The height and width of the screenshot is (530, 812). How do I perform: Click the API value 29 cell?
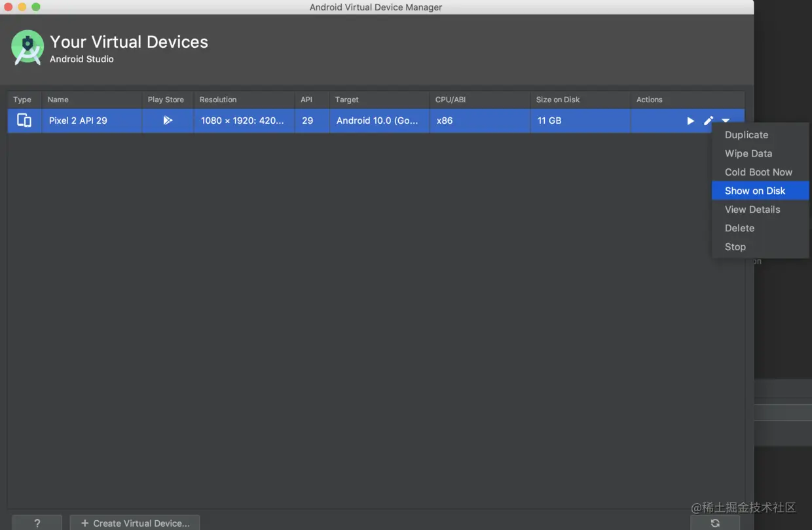pyautogui.click(x=312, y=121)
